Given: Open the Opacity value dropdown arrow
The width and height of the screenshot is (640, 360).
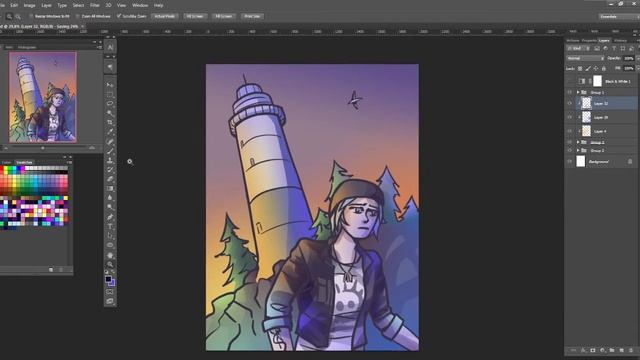Looking at the screenshot, I should pyautogui.click(x=638, y=58).
